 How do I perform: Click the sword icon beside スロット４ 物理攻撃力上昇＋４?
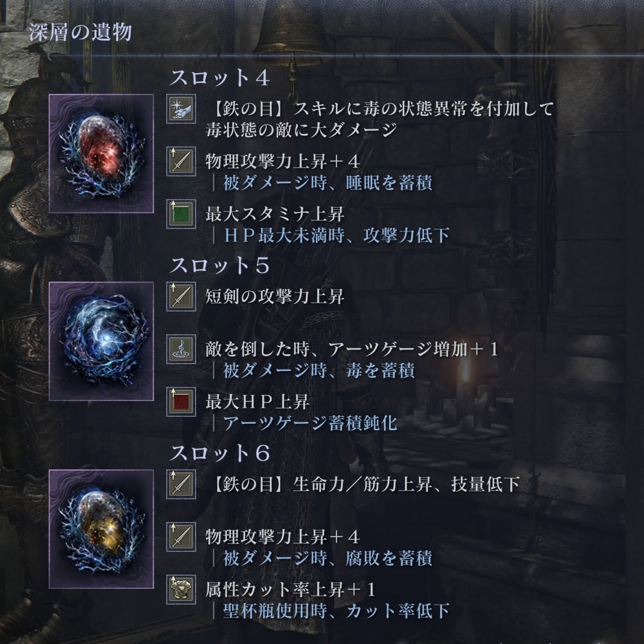[181, 161]
